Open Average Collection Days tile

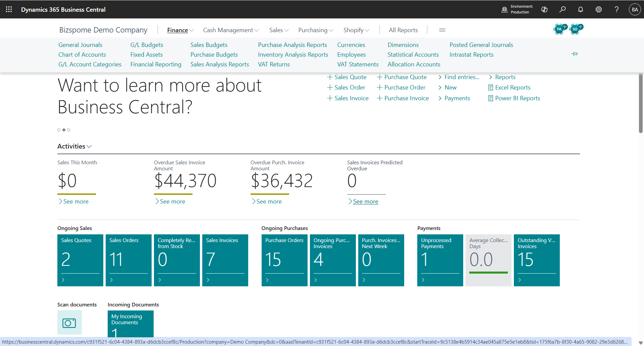coord(488,260)
